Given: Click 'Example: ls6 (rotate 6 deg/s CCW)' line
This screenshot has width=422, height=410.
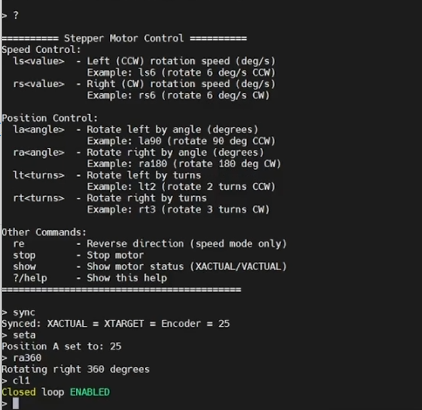Looking at the screenshot, I should pyautogui.click(x=181, y=73).
